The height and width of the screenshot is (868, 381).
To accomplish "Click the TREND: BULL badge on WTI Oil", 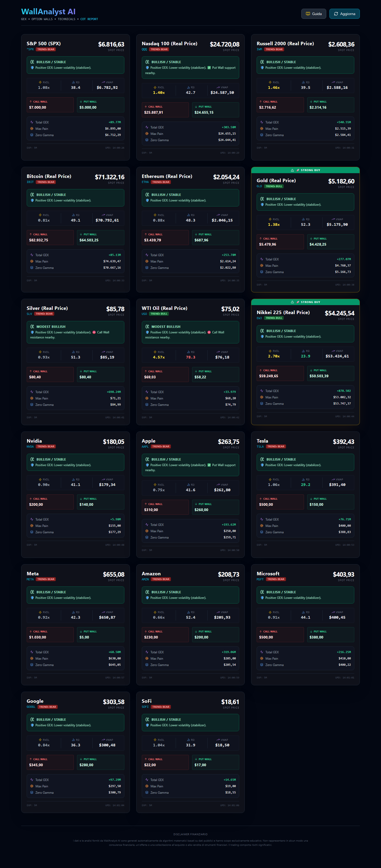I will tap(159, 314).
